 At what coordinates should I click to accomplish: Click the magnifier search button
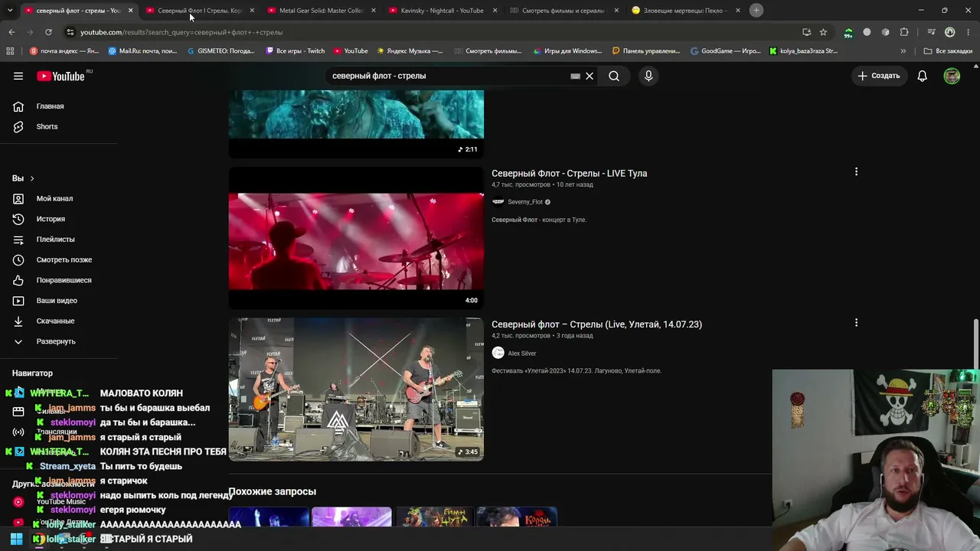pos(614,76)
